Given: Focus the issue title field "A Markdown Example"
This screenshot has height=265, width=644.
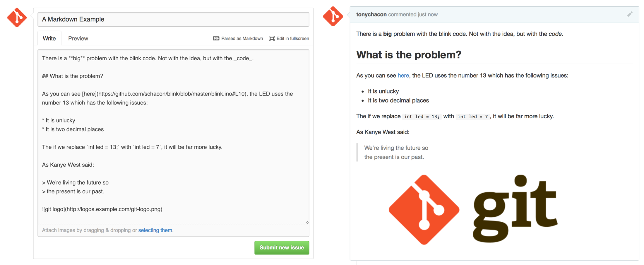Looking at the screenshot, I should 173,19.
